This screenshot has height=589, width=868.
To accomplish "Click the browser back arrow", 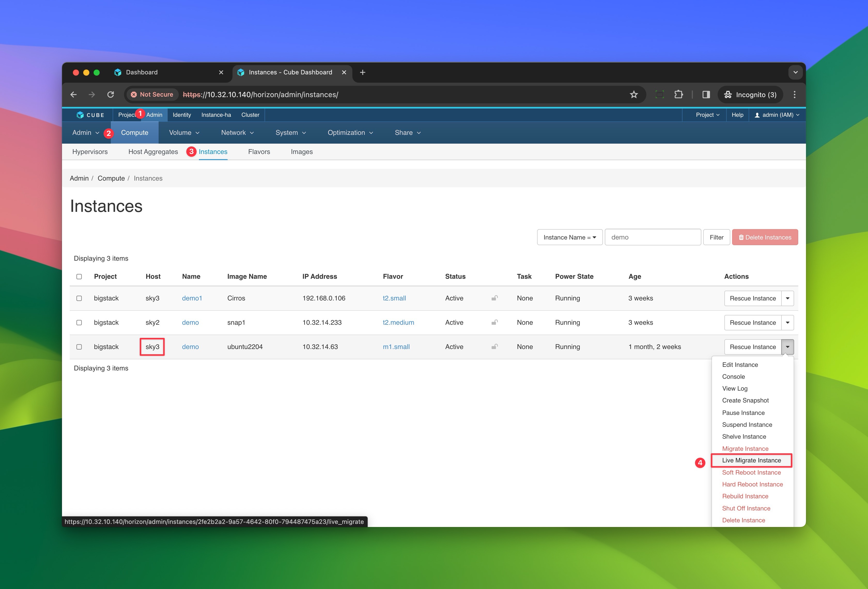I will pos(74,95).
